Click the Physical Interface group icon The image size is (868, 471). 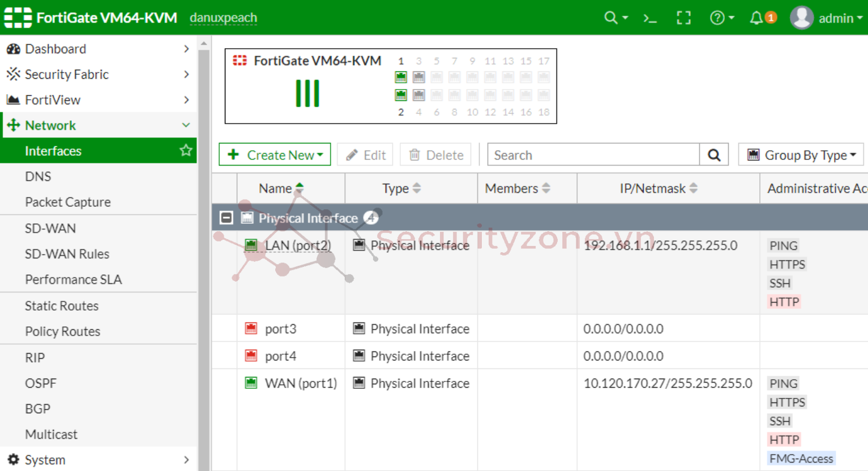pos(247,218)
